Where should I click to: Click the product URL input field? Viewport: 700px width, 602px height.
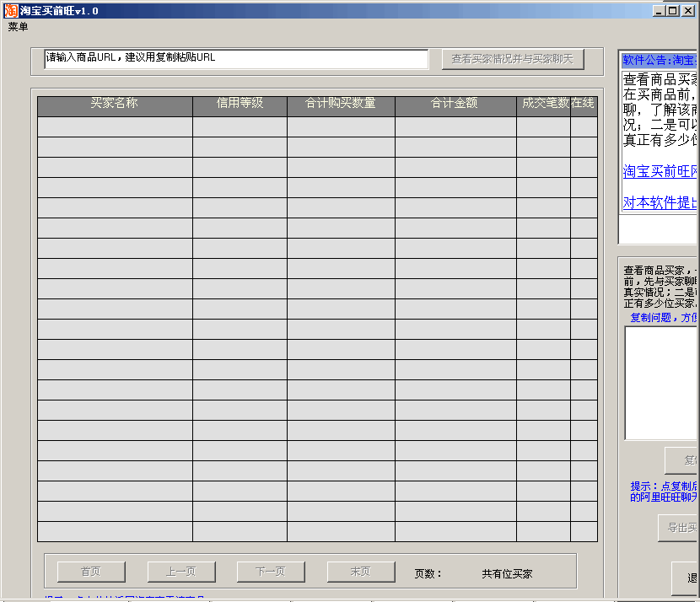coord(236,59)
